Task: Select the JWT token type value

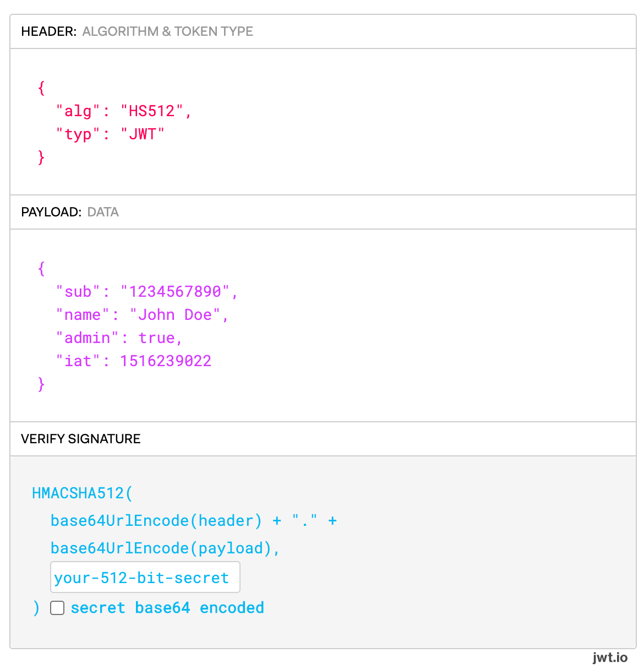Action: tap(143, 134)
